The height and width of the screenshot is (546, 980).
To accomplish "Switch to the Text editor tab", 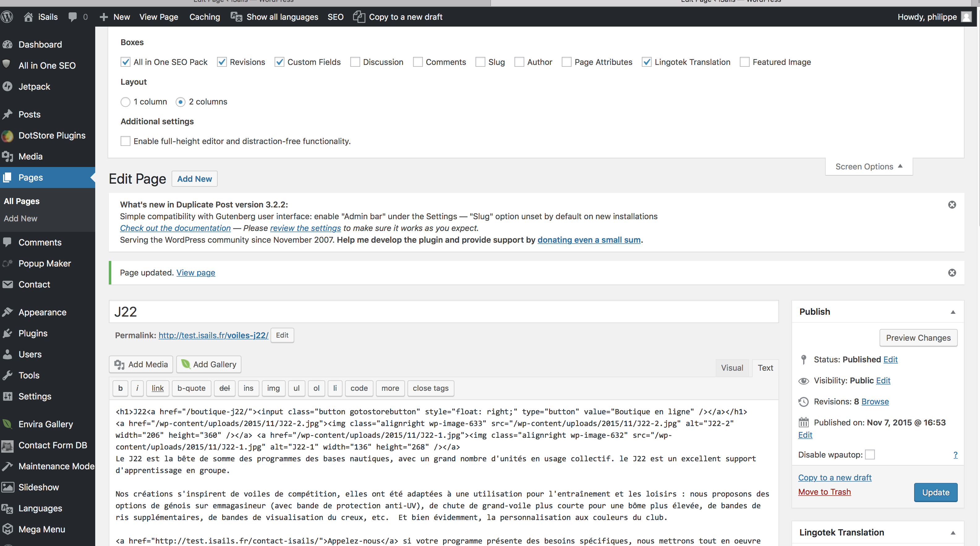I will [x=765, y=368].
